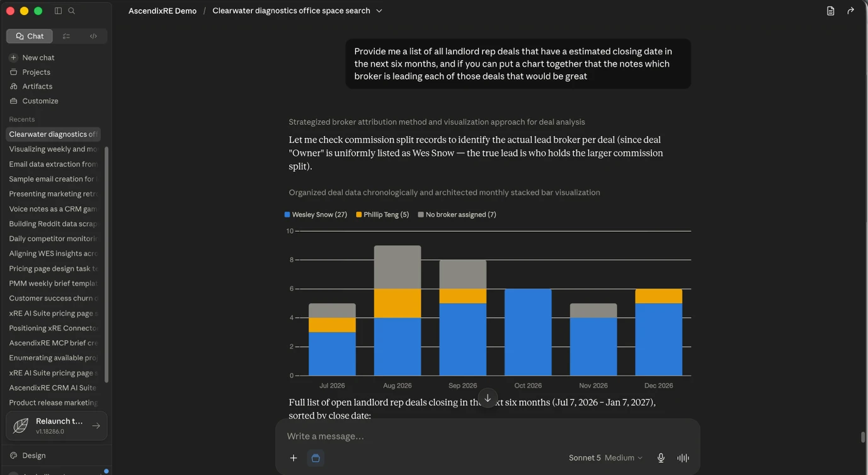Click the Relaunch to update banner
The image size is (868, 475).
(57, 426)
